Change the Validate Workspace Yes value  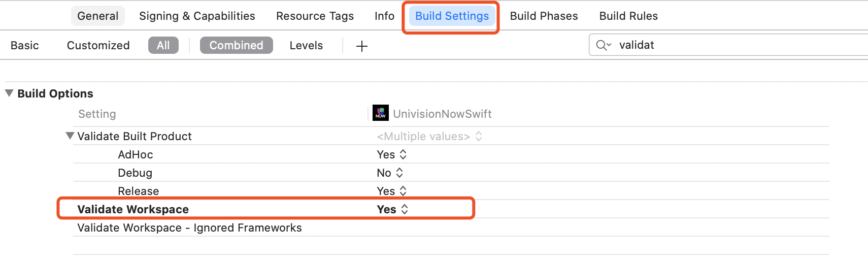coord(392,209)
